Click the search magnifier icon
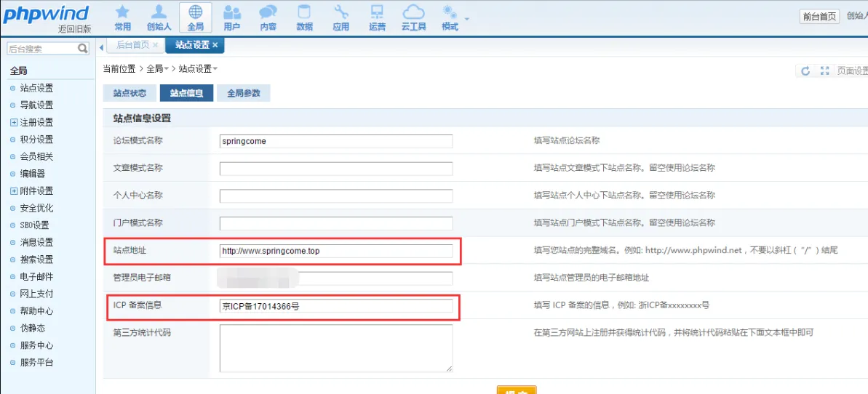Screen dimensions: 868x394 [82, 49]
